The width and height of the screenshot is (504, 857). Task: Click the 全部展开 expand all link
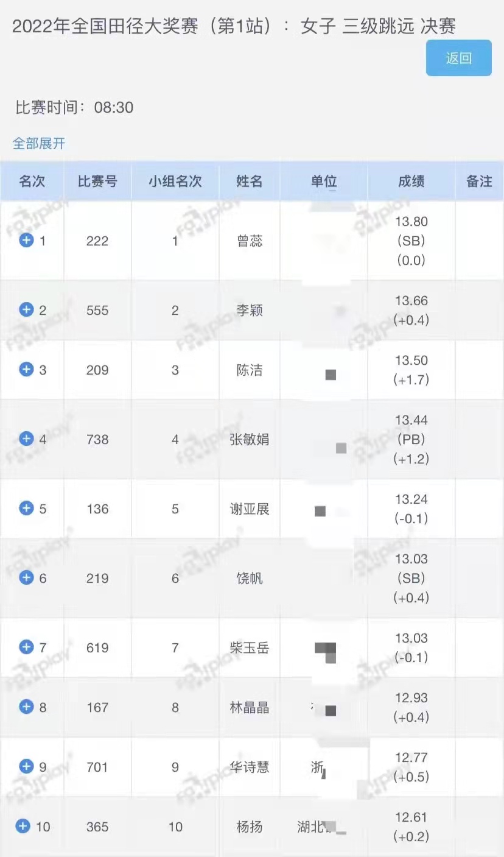coord(39,144)
